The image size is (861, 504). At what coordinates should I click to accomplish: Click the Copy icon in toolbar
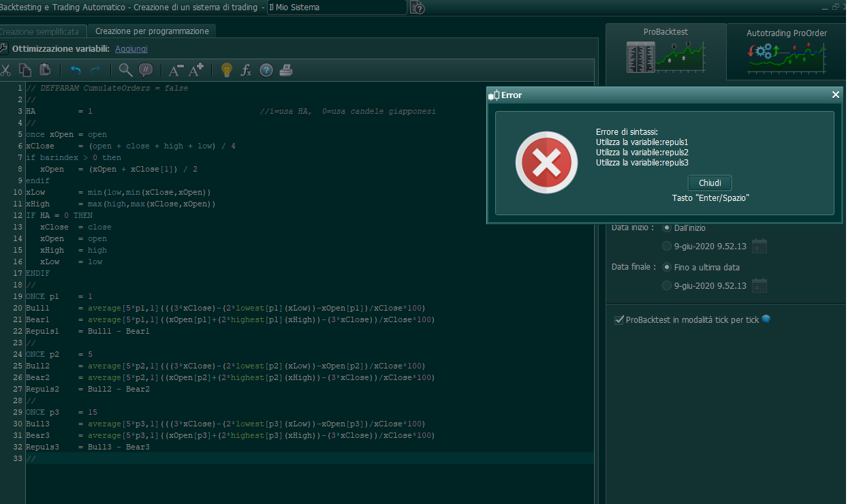(x=25, y=69)
